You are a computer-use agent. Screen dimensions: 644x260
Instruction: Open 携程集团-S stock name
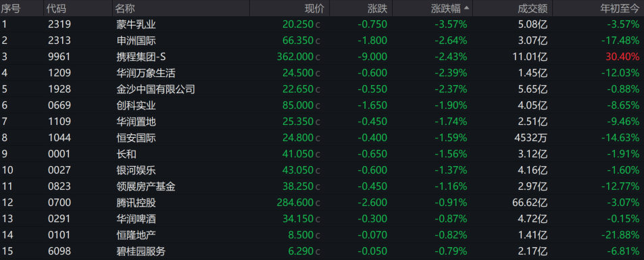[x=141, y=57]
